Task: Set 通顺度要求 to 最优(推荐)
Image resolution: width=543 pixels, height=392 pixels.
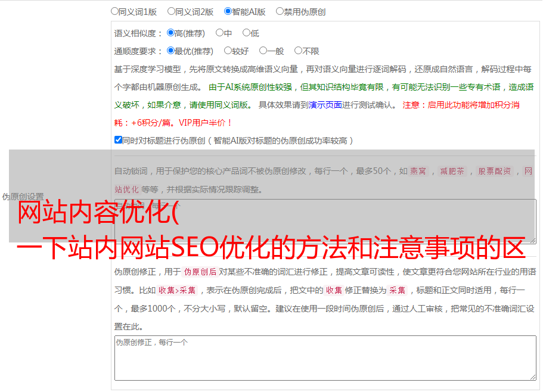Action: tap(170, 51)
